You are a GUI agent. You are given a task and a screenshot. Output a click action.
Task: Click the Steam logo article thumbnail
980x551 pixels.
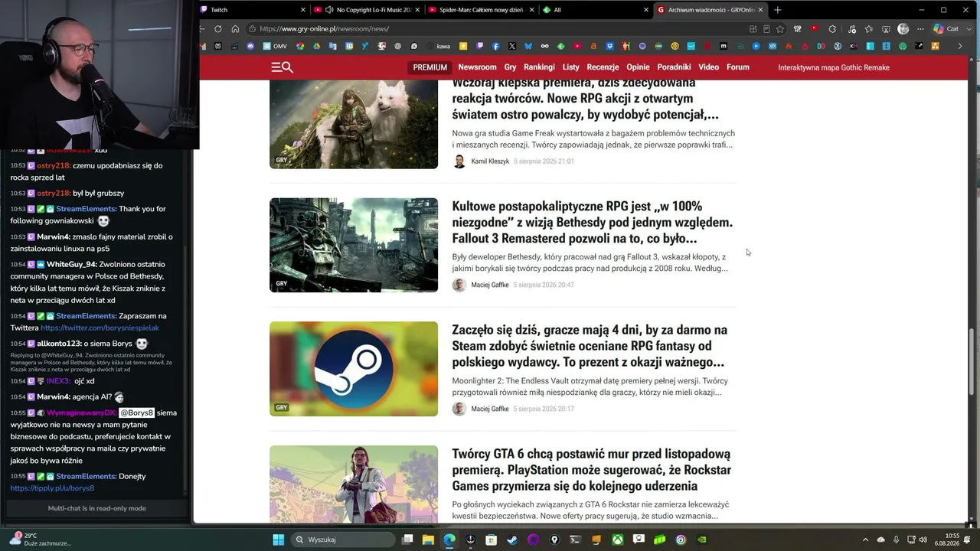click(x=354, y=369)
